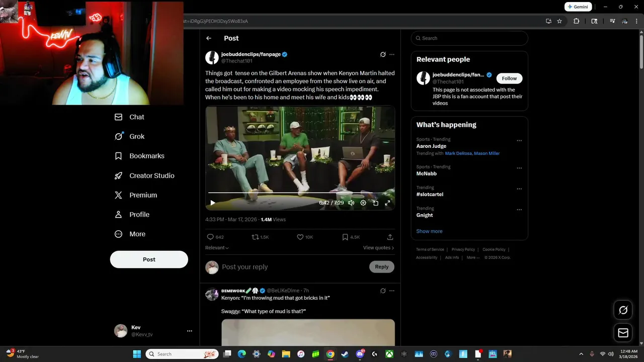Image resolution: width=644 pixels, height=362 pixels.
Task: Open Steam from the taskbar
Action: pyautogui.click(x=345, y=354)
